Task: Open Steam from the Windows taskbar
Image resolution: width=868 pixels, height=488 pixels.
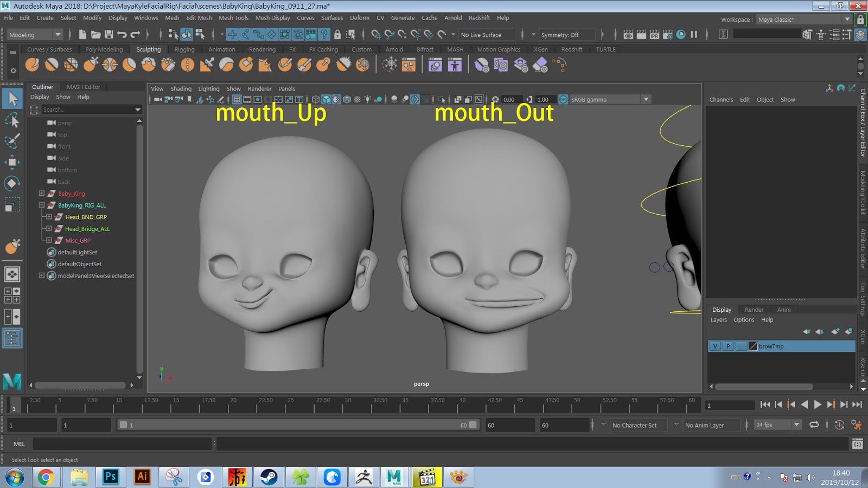Action: coord(269,477)
